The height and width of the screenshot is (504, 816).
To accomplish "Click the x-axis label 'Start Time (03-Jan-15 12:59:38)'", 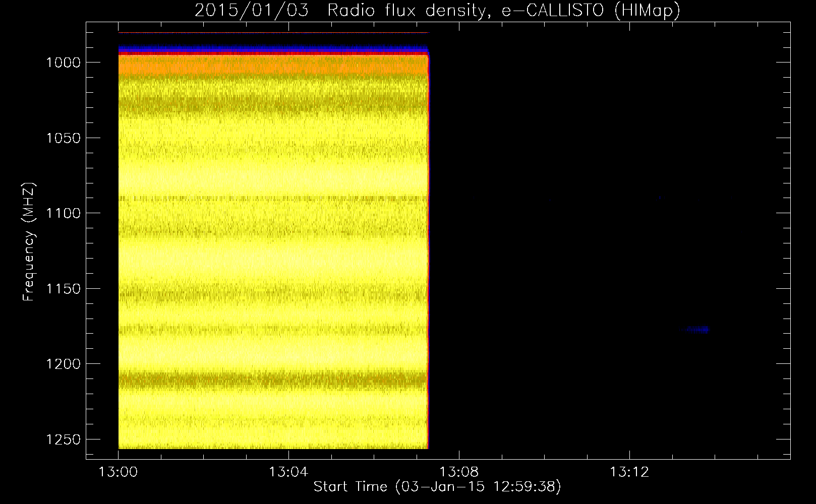I will 437,487.
